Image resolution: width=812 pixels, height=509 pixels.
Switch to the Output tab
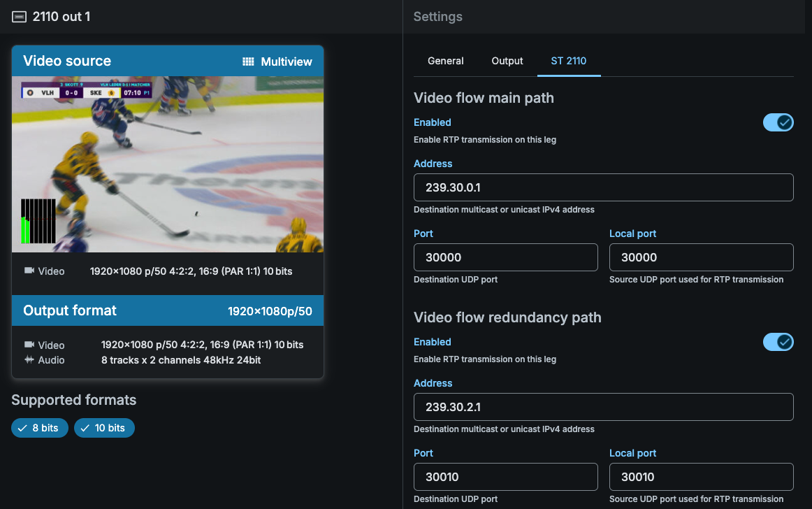coord(507,61)
